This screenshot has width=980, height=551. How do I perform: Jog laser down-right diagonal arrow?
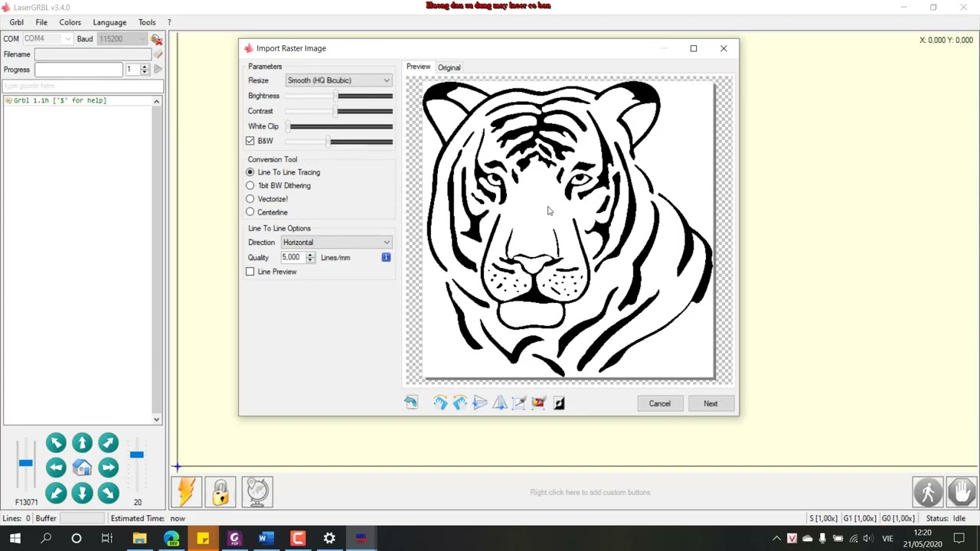(108, 494)
